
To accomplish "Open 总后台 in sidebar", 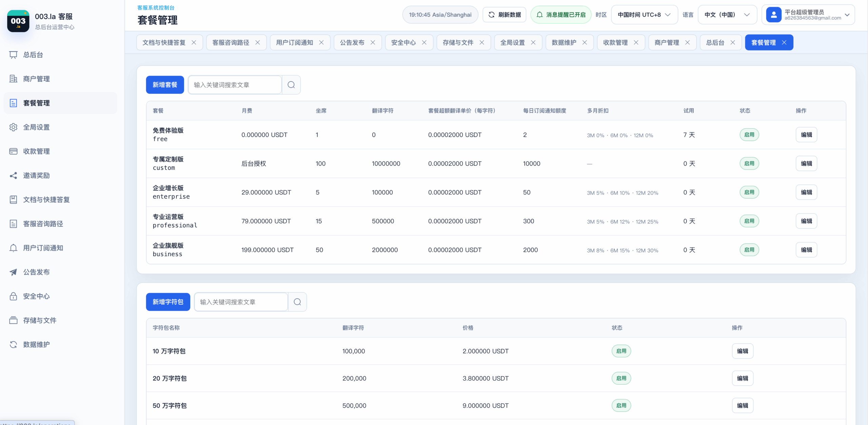I will (60, 55).
